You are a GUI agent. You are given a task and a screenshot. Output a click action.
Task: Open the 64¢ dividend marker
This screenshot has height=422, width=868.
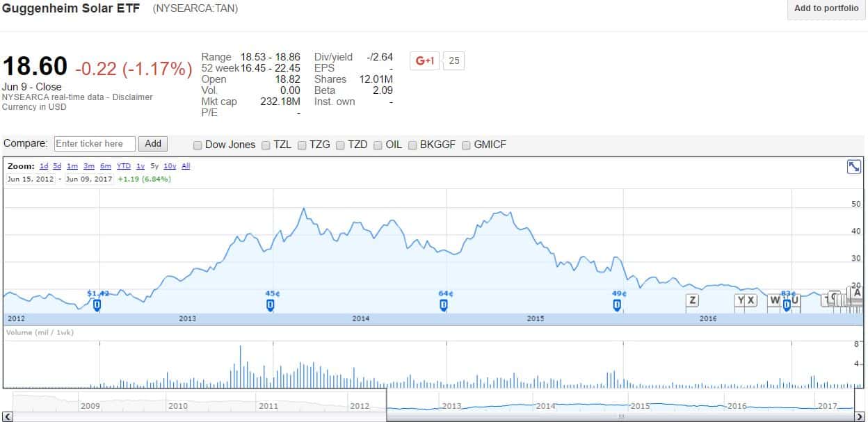point(444,305)
